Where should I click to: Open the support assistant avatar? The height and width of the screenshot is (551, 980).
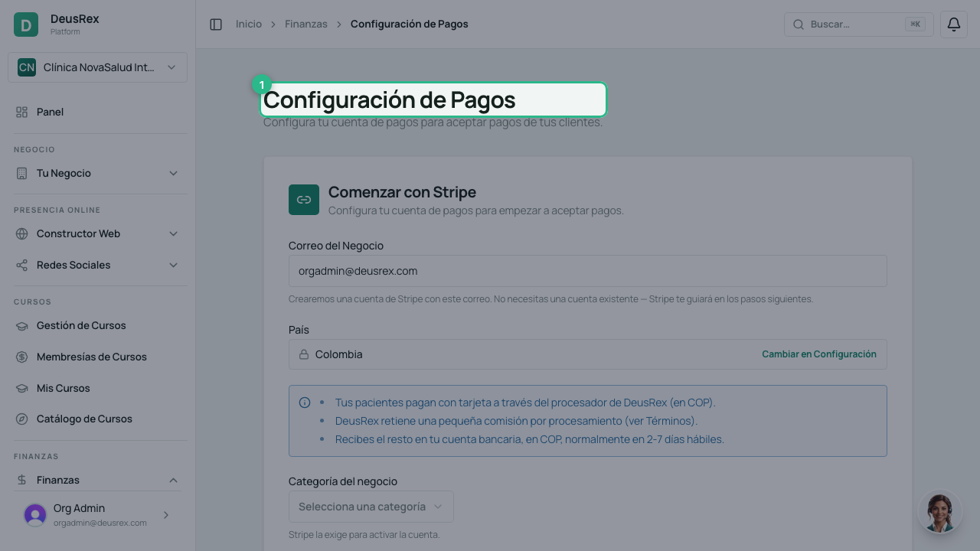[x=940, y=513]
